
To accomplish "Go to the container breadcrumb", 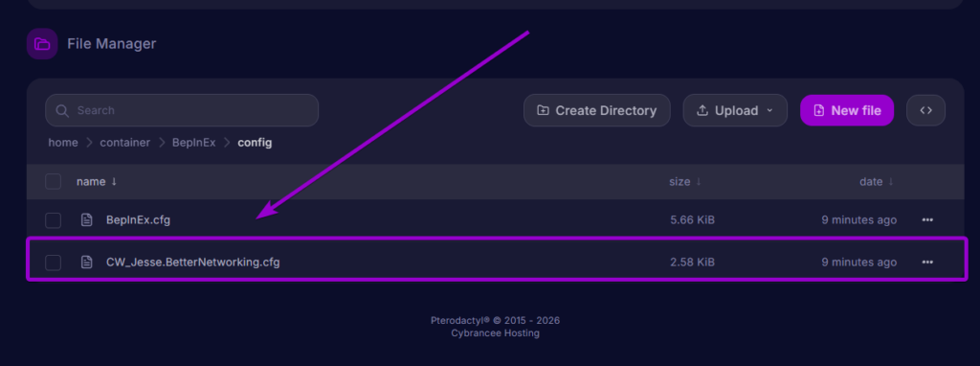I will [124, 143].
